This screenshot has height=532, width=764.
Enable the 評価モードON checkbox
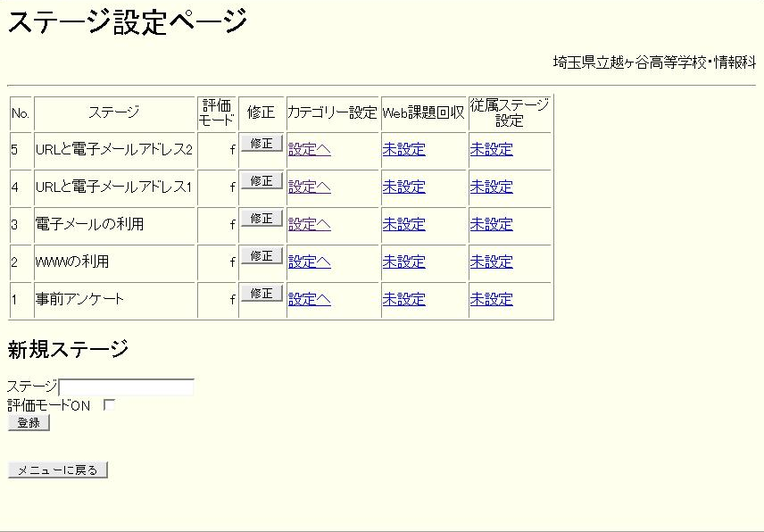(x=109, y=405)
